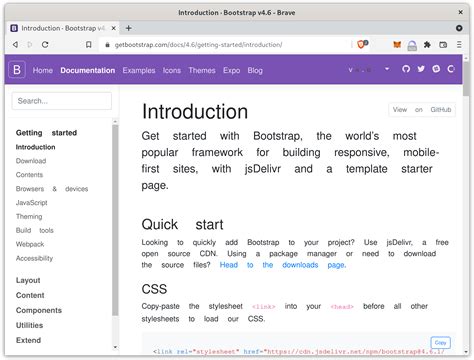The height and width of the screenshot is (360, 474).
Task: Click the docs Search field
Action: (x=62, y=101)
